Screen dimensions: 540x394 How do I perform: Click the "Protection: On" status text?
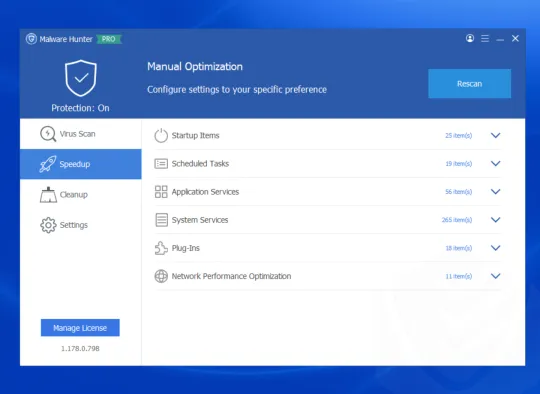point(80,108)
